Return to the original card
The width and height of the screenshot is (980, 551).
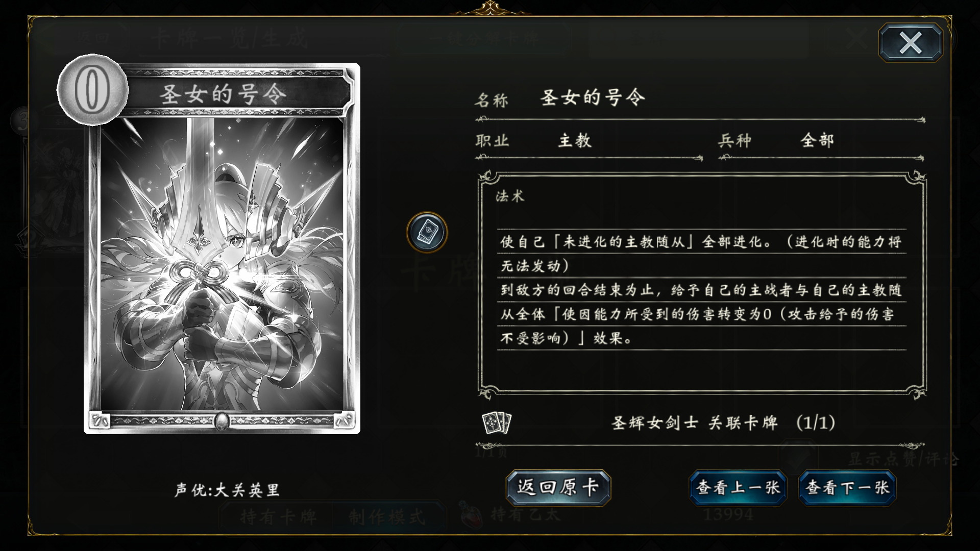558,488
